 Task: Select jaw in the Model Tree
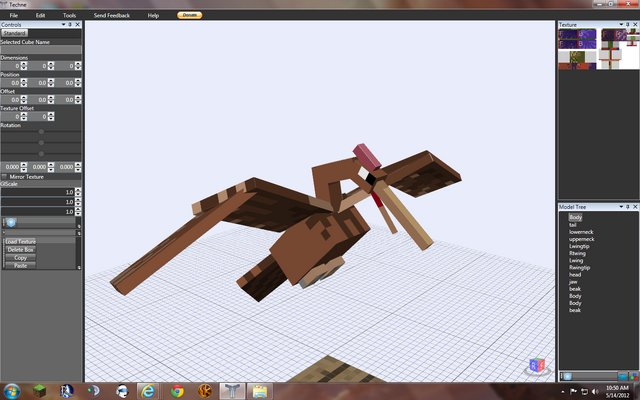pos(573,282)
